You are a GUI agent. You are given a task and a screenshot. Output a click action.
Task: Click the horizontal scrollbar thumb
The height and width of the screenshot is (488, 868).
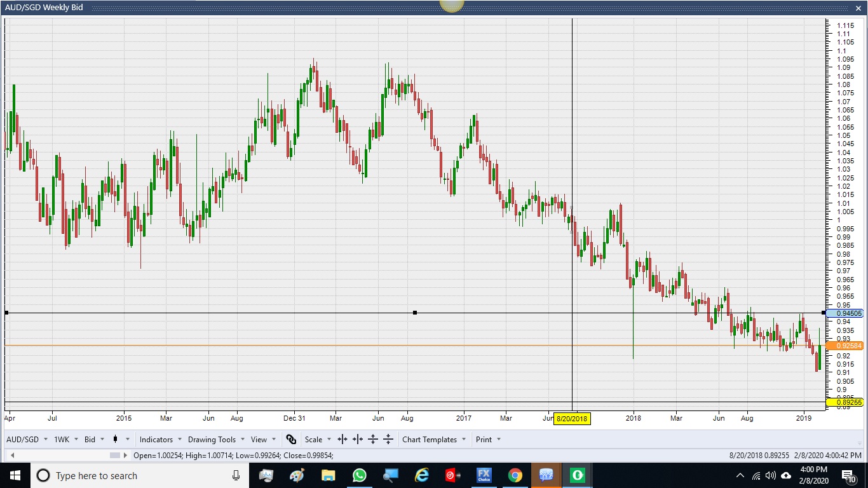point(115,456)
